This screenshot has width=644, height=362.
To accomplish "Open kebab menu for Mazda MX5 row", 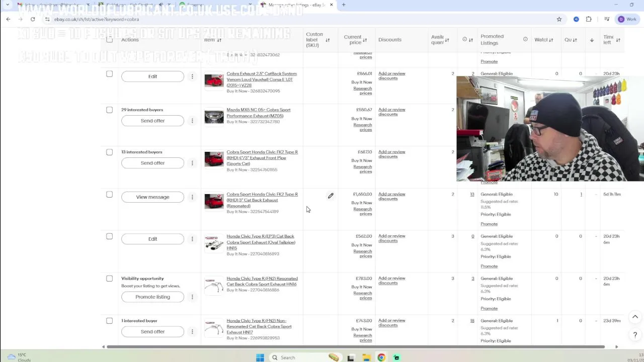I will [x=192, y=121].
